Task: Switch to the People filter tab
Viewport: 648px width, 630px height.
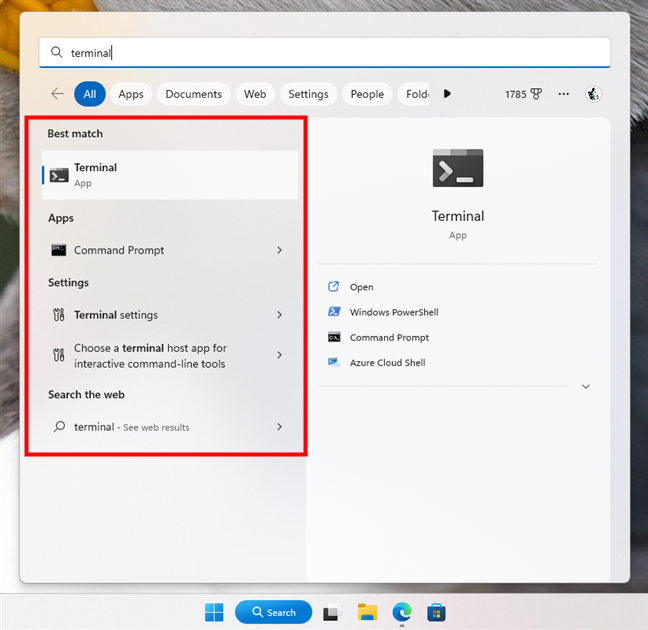Action: click(367, 94)
